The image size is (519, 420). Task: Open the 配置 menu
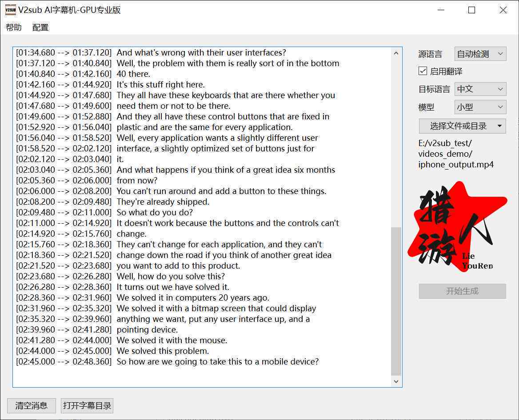point(40,27)
